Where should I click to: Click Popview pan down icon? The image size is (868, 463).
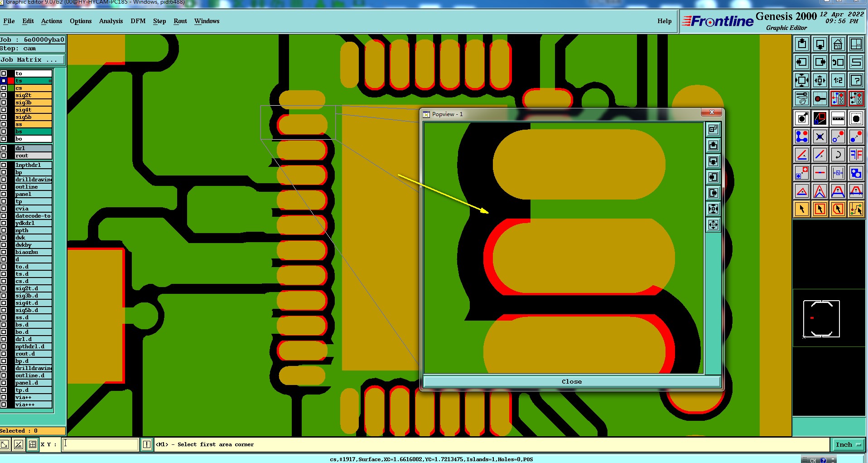pos(713,161)
